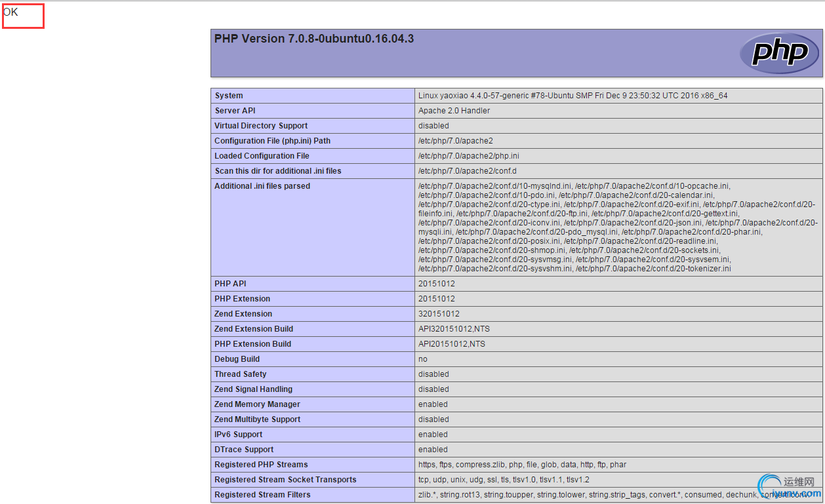Screen dimensions: 825x504
Task: Select the System row label
Action: point(229,96)
